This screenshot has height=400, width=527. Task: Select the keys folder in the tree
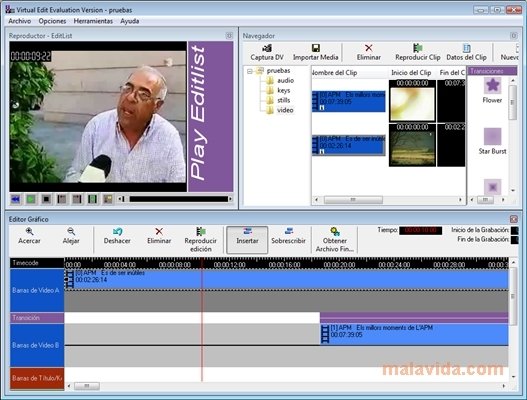point(283,90)
